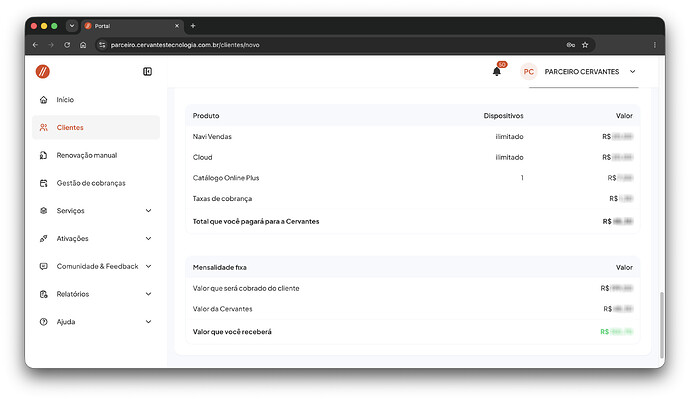Screen dimensions: 690x401
Task: Click Valor que você receberá row
Action: coord(412,332)
